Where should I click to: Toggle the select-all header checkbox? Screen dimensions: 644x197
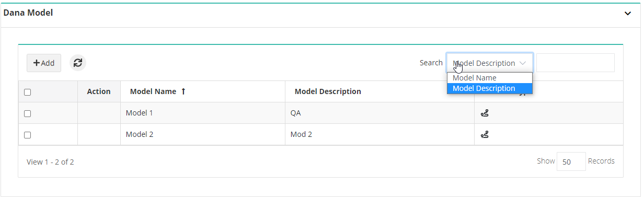(x=28, y=92)
